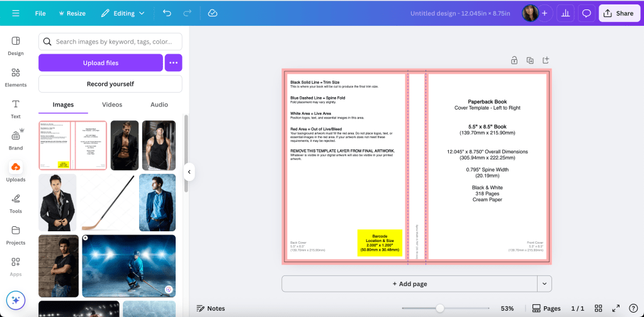The height and width of the screenshot is (317, 644).
Task: Open the comments speech bubble icon
Action: [x=586, y=13]
